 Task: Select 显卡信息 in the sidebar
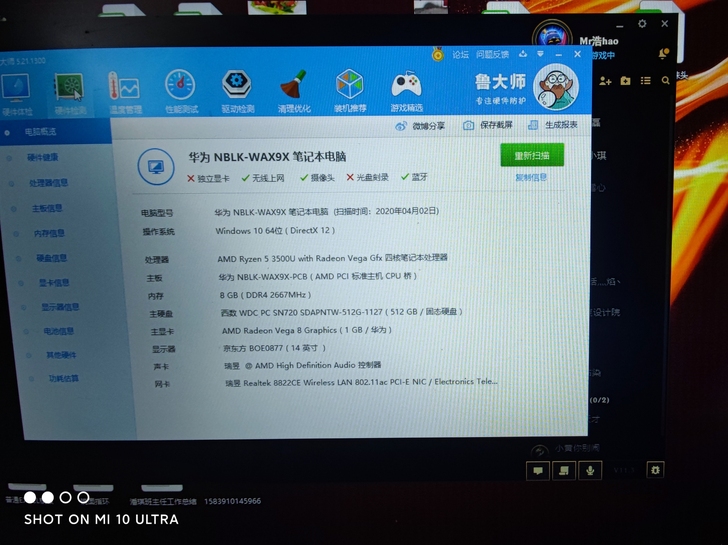54,283
